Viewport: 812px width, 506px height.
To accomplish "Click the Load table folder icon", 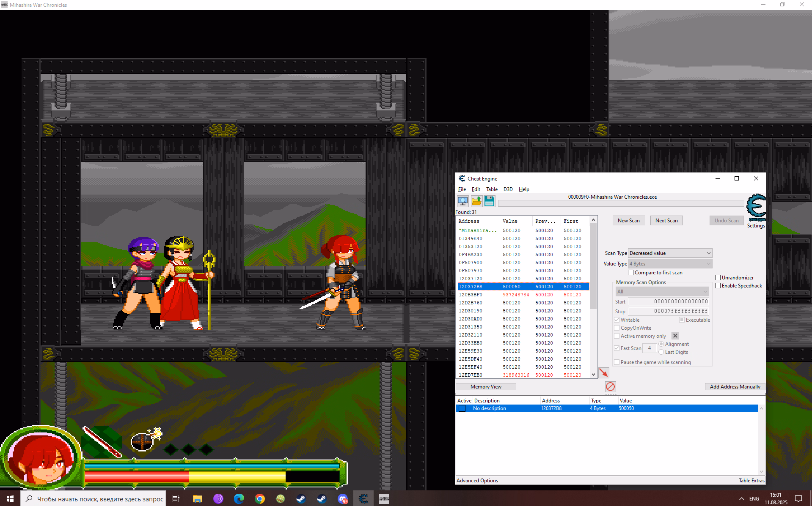I will (476, 201).
